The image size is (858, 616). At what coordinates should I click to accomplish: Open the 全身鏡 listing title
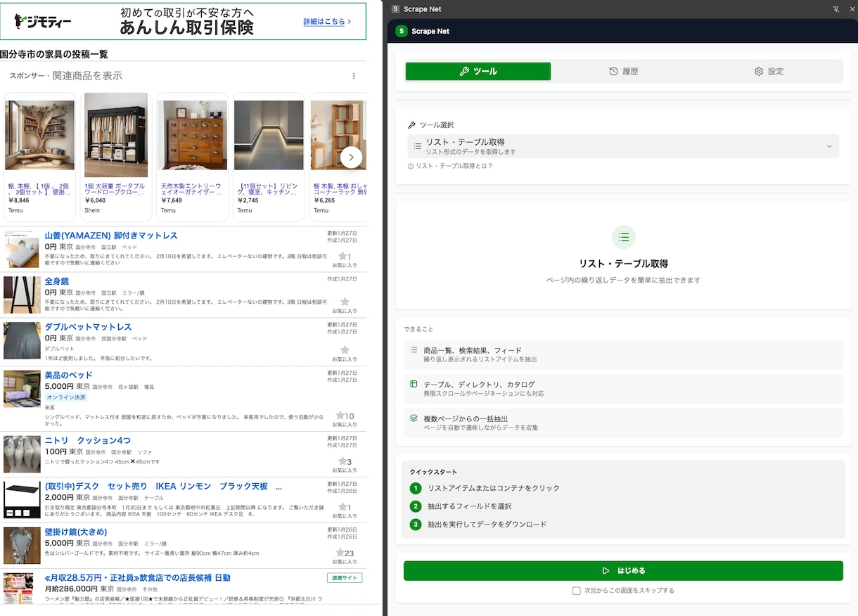point(57,281)
